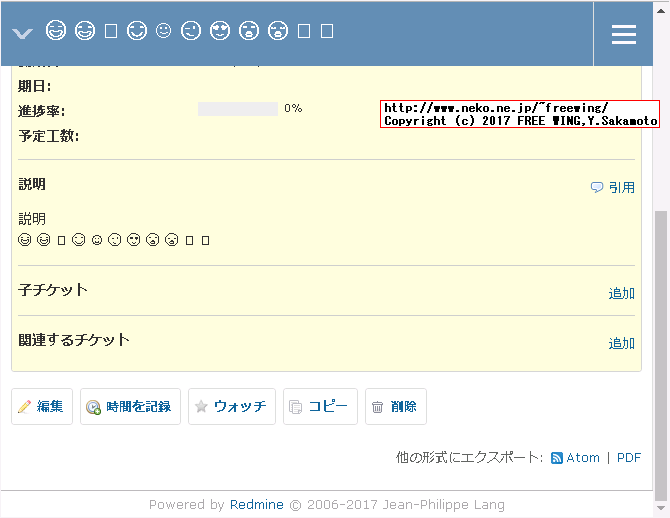
Task: Click the bold 説明 section heading
Action: 32,184
